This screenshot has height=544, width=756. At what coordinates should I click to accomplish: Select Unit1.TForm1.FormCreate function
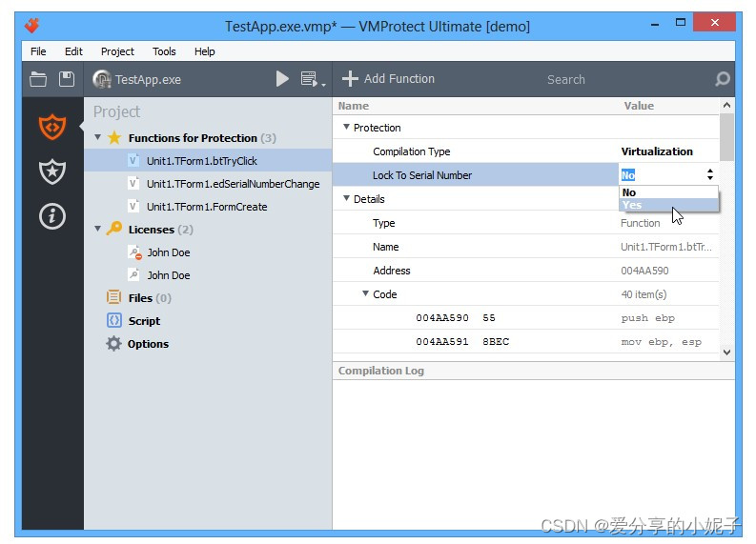point(208,206)
